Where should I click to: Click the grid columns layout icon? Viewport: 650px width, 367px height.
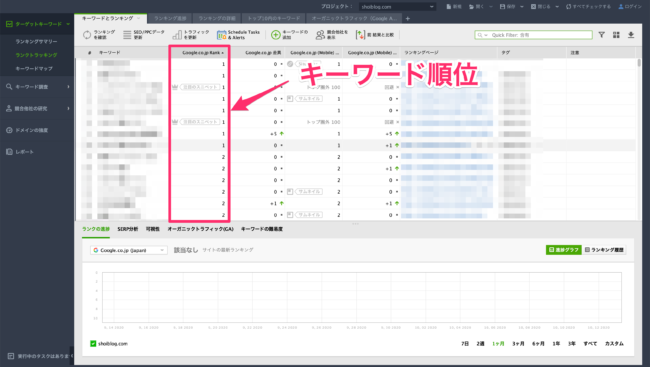pyautogui.click(x=616, y=35)
